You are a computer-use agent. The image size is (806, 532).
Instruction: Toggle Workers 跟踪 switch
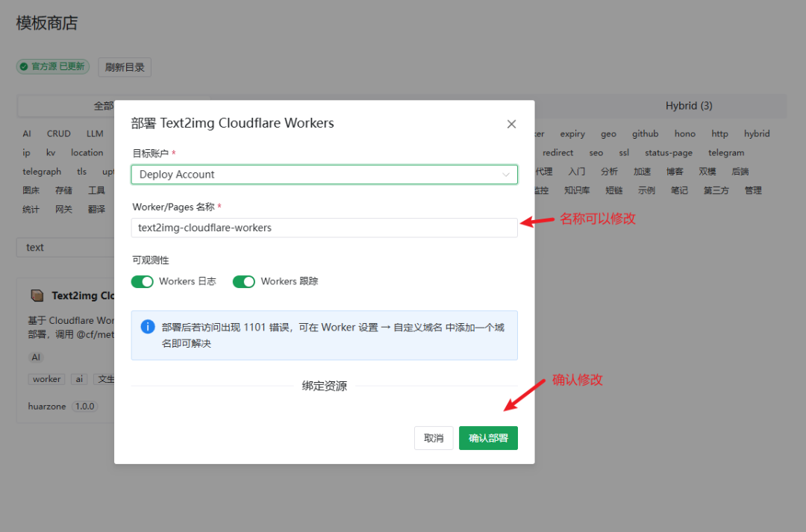click(x=243, y=281)
